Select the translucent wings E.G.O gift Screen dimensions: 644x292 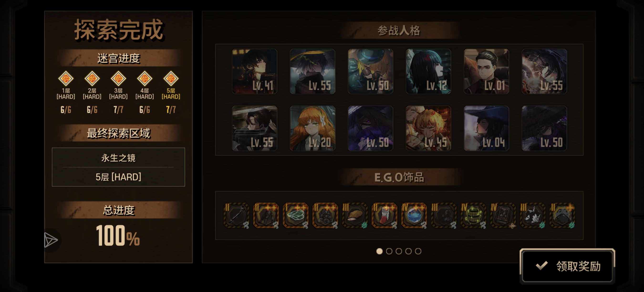(x=296, y=215)
